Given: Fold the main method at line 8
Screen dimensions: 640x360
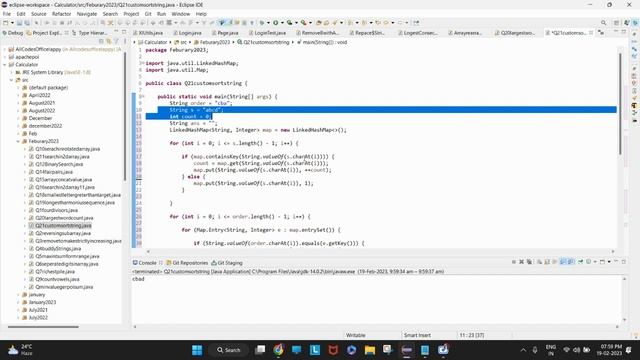Looking at the screenshot, I should click(x=143, y=97).
